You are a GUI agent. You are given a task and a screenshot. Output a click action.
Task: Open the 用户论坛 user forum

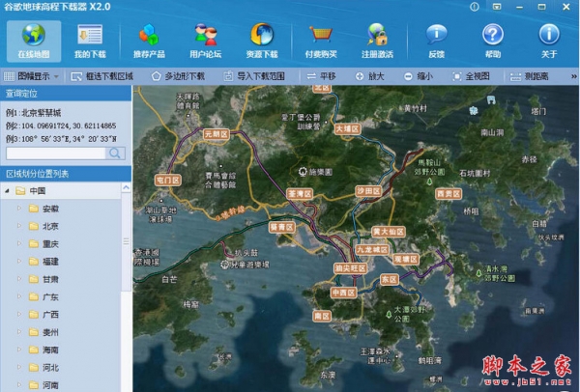click(x=206, y=41)
